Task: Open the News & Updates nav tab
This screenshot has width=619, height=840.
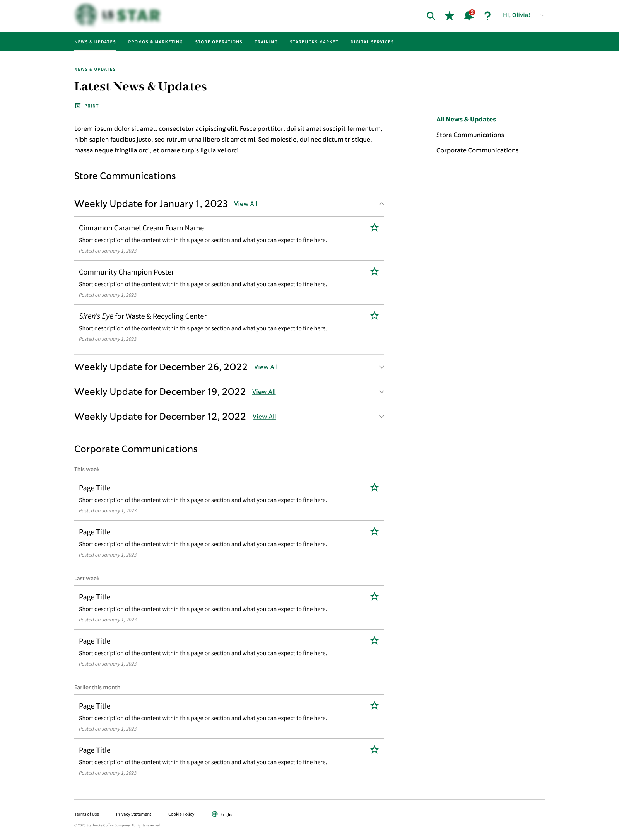Action: click(x=95, y=42)
